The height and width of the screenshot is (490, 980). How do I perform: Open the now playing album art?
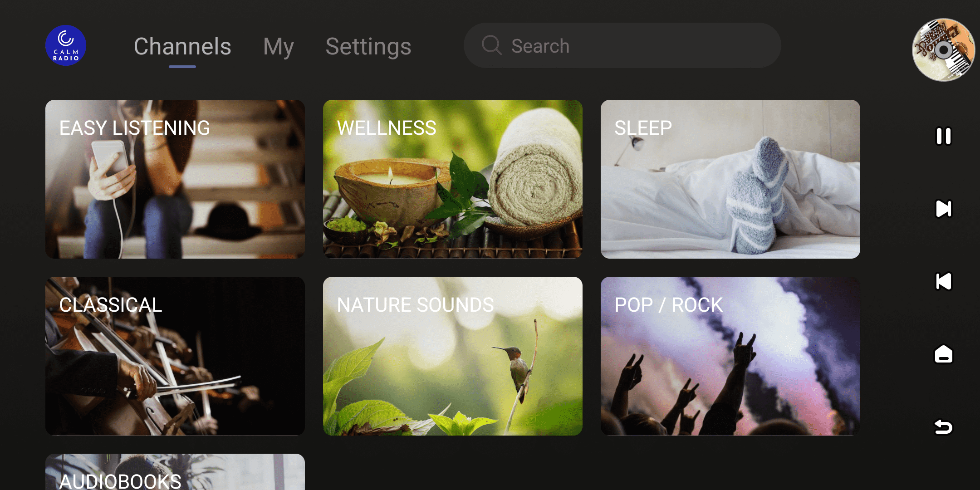tap(943, 50)
